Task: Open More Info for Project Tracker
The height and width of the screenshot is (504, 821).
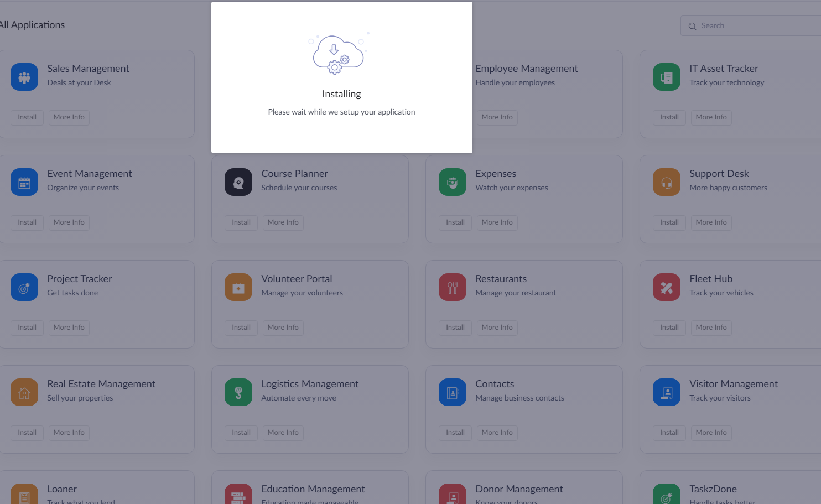Action: (x=69, y=328)
